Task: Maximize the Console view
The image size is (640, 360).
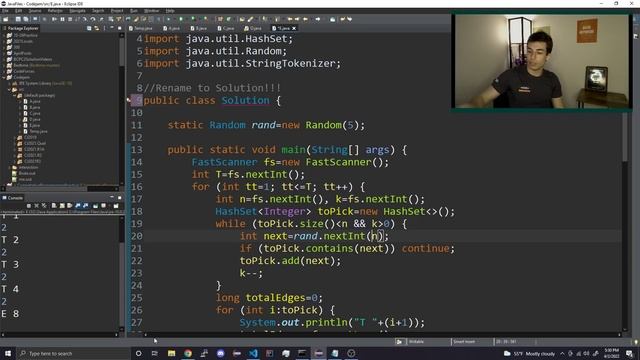Action: [119, 198]
